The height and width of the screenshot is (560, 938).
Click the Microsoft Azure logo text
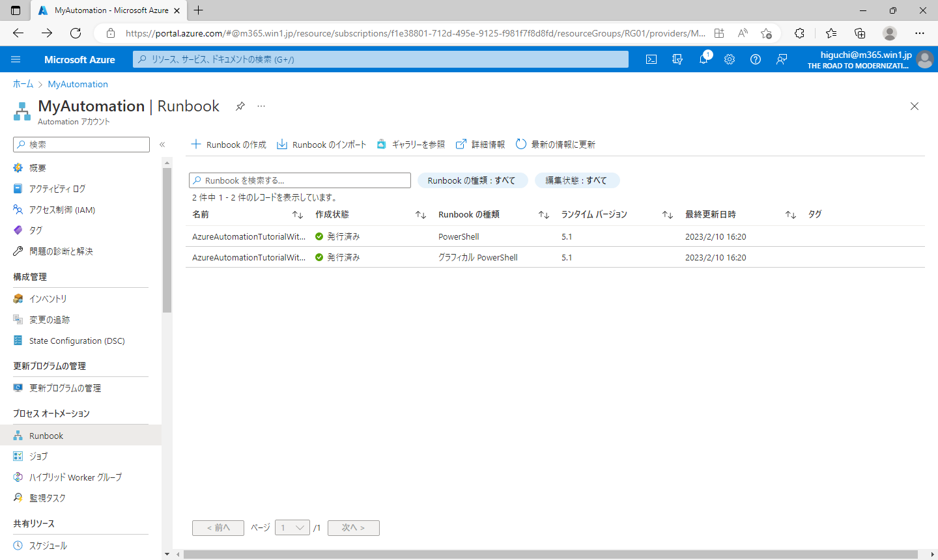79,59
